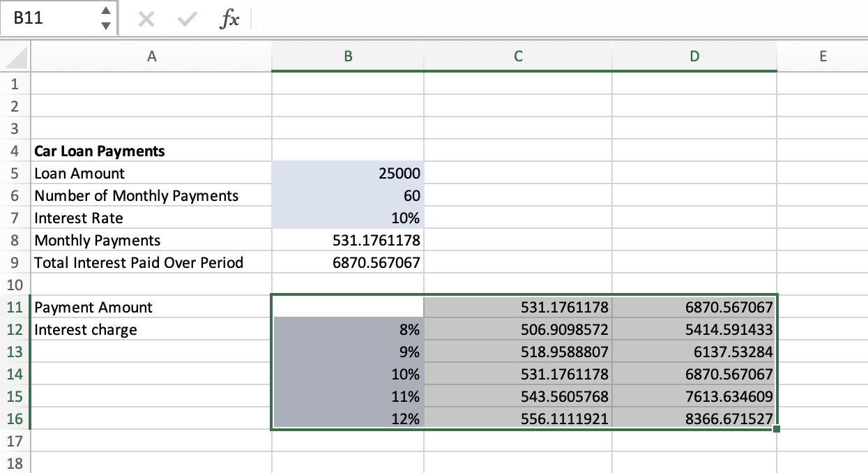Click the 'Loan Amount' label cell
Screen dimensions: 868x473
point(151,173)
